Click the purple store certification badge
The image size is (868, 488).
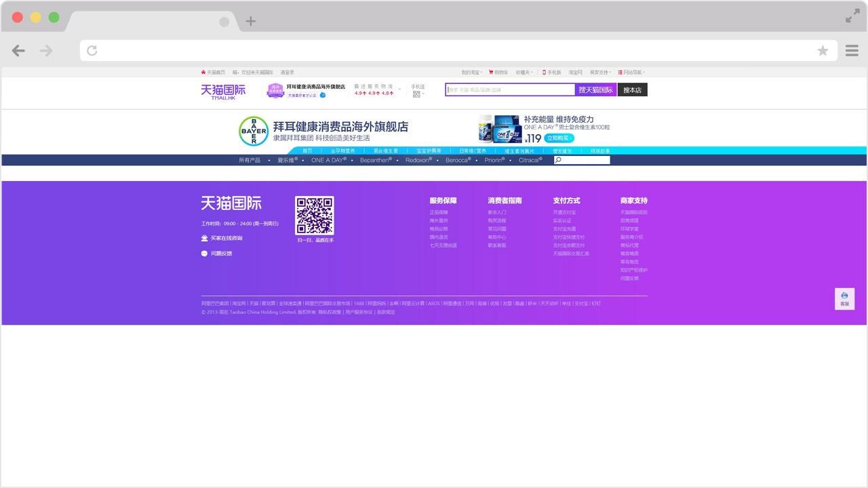275,90
